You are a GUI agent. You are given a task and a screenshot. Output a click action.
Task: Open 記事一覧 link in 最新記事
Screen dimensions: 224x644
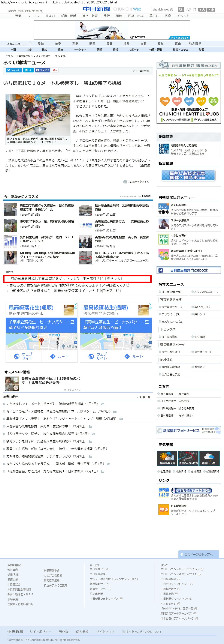145,397
